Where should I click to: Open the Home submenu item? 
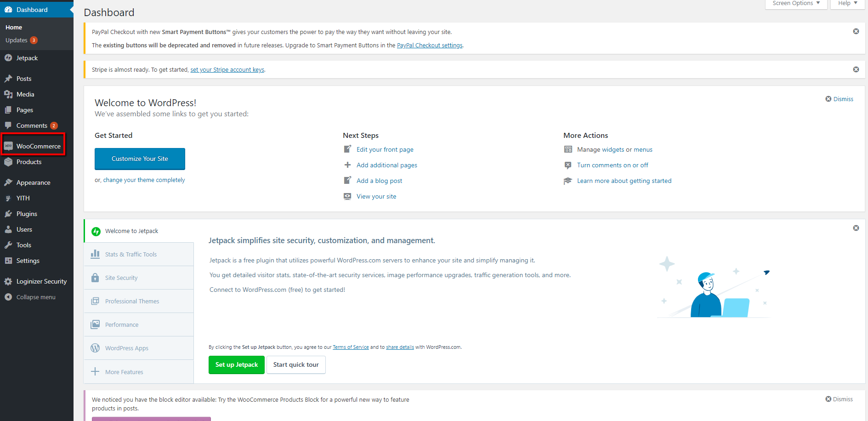pyautogui.click(x=14, y=28)
